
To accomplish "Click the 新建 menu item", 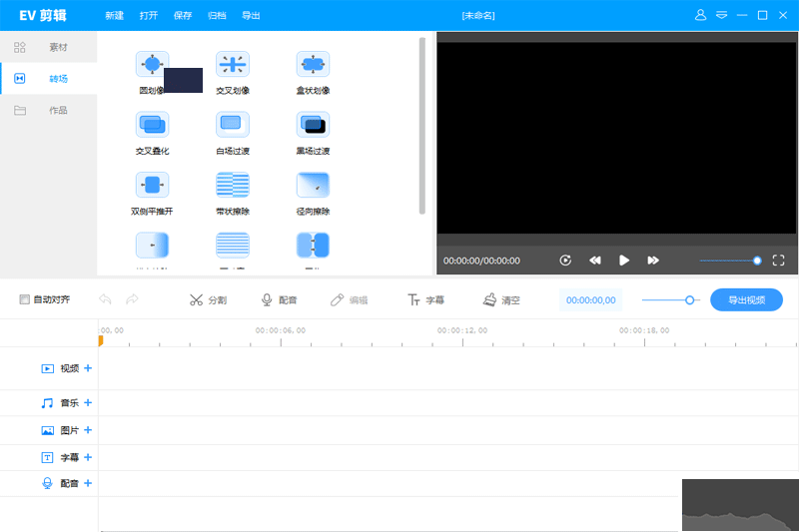I will click(114, 16).
